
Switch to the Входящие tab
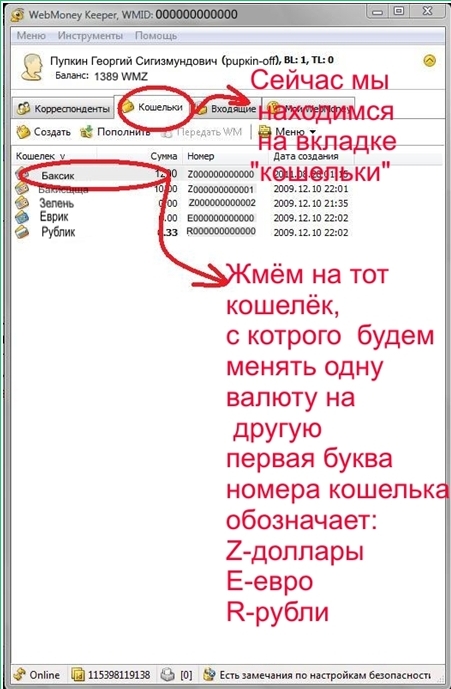coord(227,109)
